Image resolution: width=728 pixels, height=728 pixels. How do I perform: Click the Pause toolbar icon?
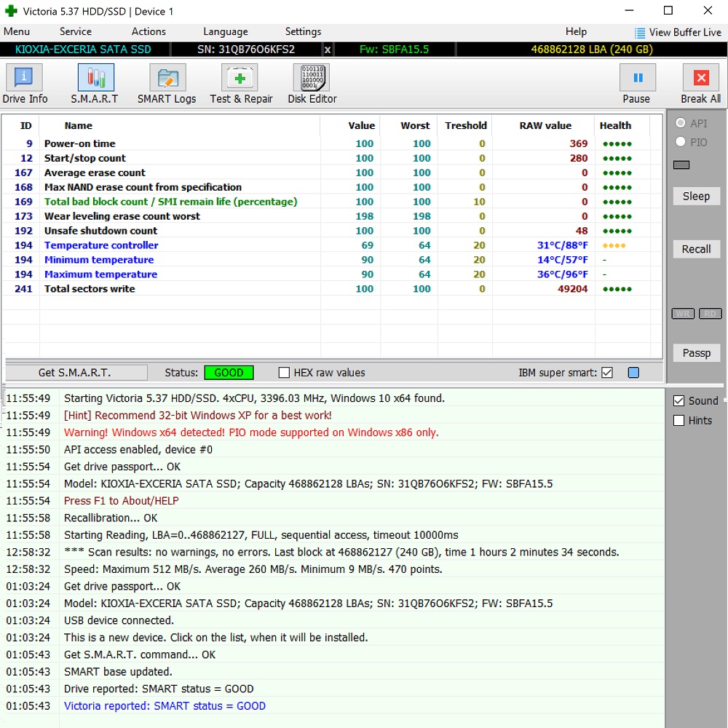click(638, 78)
